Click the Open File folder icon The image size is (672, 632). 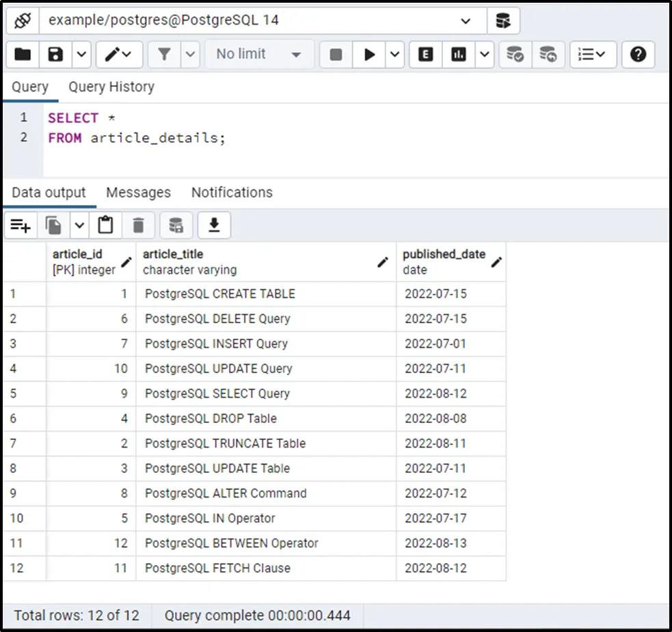tap(23, 55)
